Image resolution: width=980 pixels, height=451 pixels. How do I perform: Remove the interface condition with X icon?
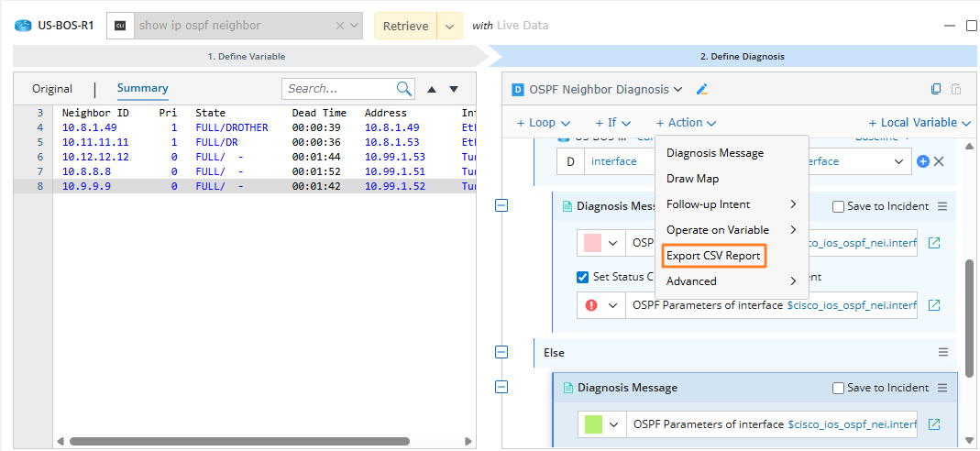pos(938,161)
